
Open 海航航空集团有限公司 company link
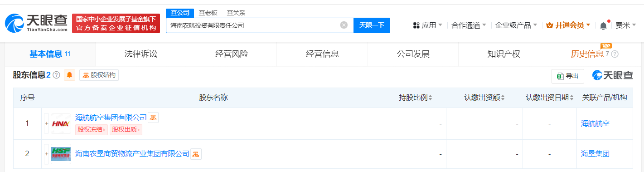coord(111,118)
